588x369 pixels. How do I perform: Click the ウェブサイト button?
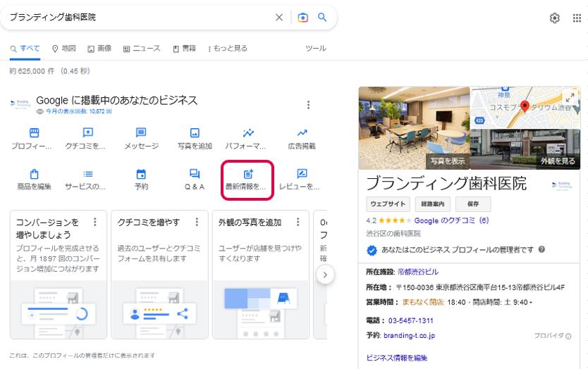pyautogui.click(x=388, y=204)
